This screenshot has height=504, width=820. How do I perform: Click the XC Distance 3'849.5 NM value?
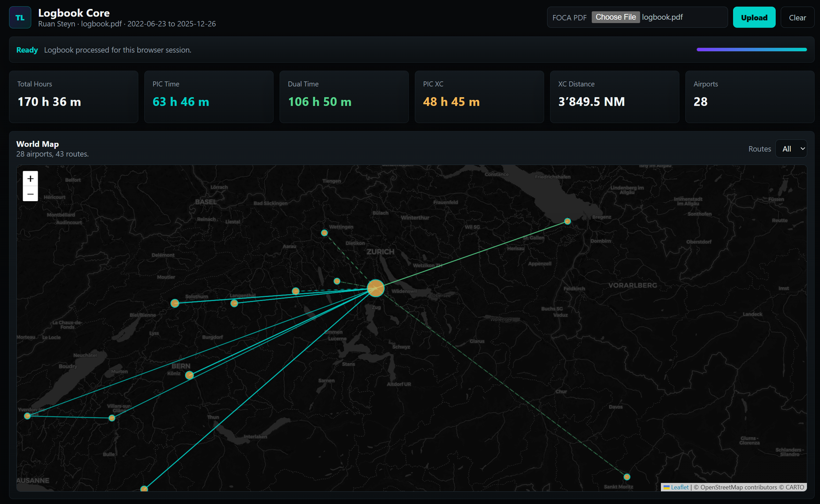(x=592, y=102)
